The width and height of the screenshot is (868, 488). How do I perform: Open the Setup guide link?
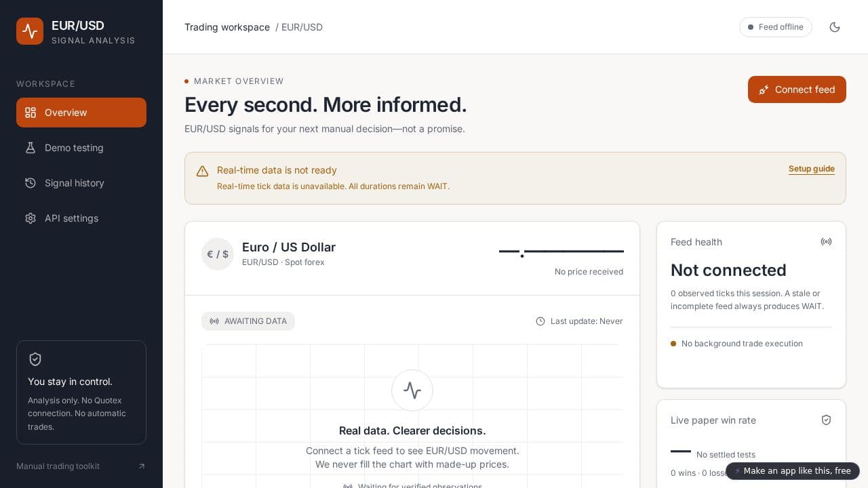[x=811, y=169]
